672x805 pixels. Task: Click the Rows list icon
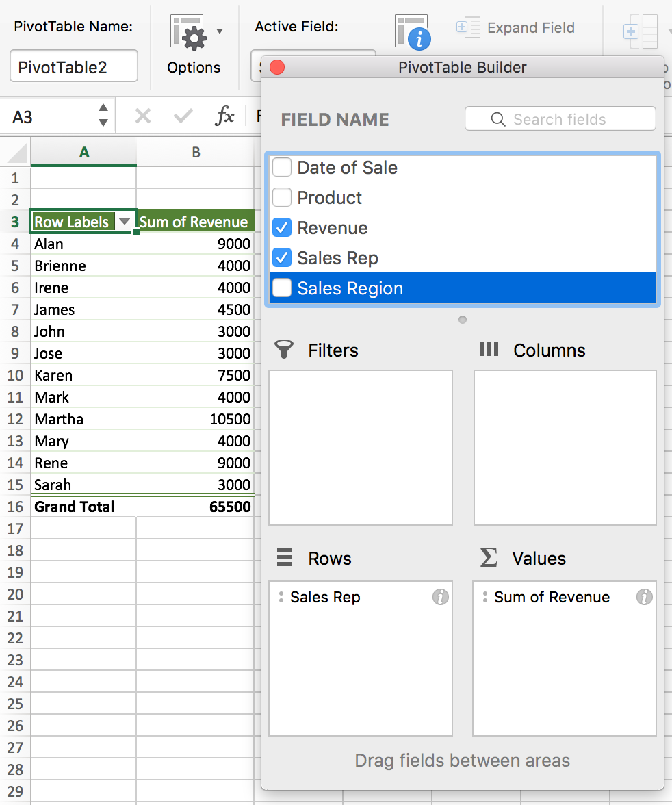(x=284, y=558)
